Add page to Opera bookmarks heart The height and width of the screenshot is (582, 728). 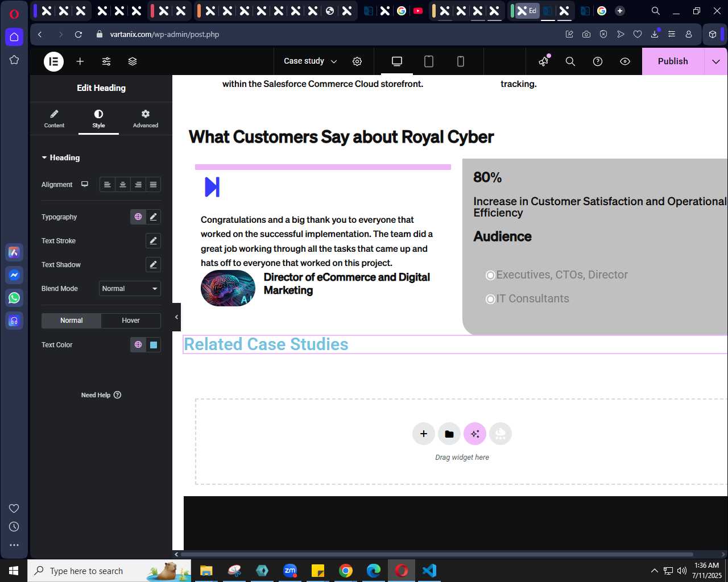point(638,34)
